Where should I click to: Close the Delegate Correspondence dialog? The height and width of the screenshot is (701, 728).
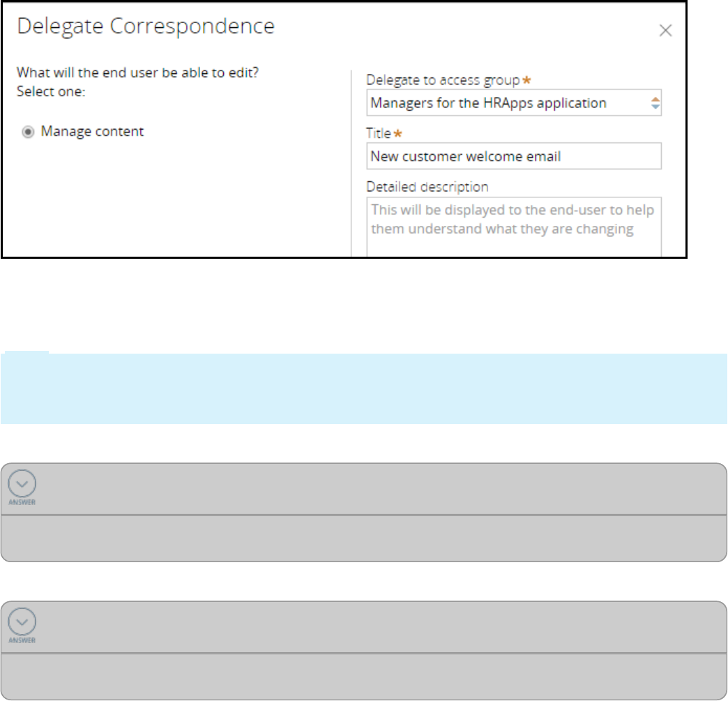[x=665, y=31]
